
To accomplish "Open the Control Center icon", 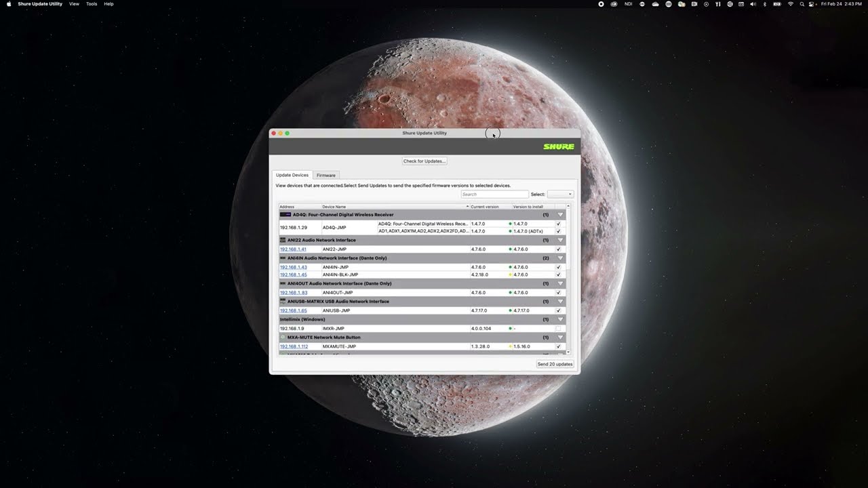I will coord(812,4).
